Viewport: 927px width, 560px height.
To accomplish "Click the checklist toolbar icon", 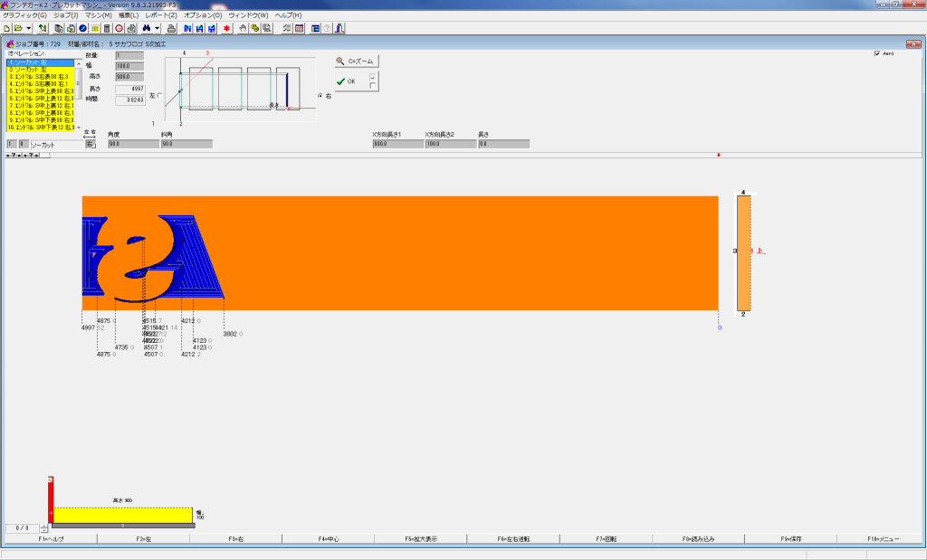I will click(x=287, y=28).
